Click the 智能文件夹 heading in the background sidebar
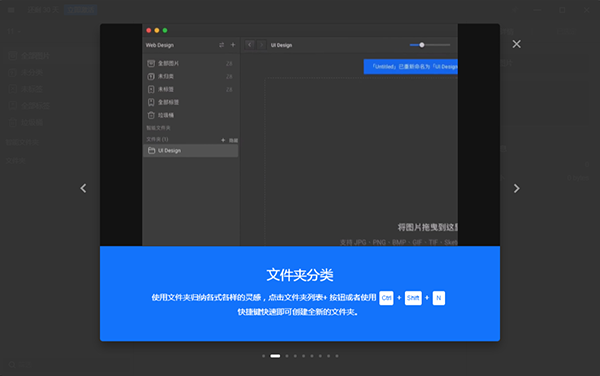 pyautogui.click(x=22, y=142)
